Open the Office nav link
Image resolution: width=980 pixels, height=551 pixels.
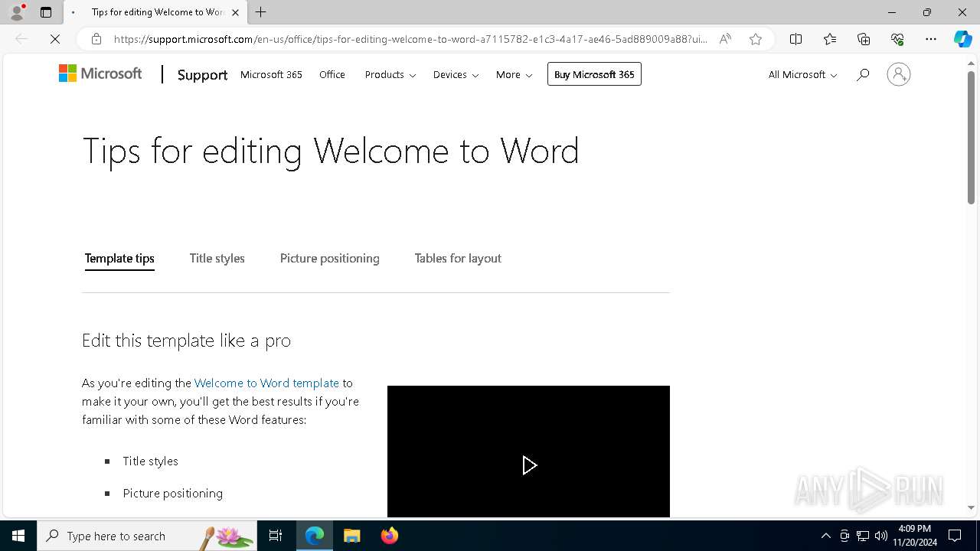coord(332,74)
